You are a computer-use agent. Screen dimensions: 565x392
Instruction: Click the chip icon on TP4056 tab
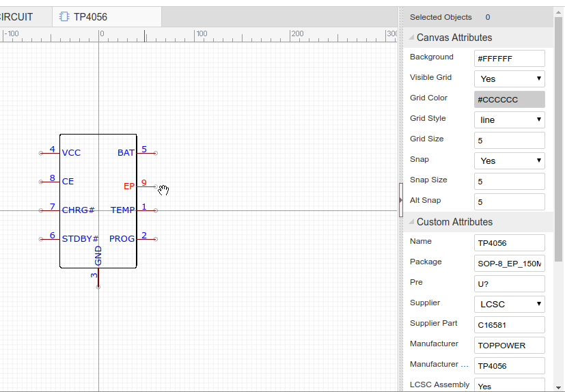(64, 16)
